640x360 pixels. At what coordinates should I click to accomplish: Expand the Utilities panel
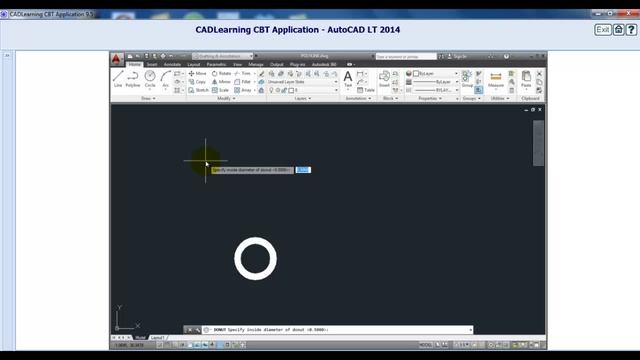500,98
